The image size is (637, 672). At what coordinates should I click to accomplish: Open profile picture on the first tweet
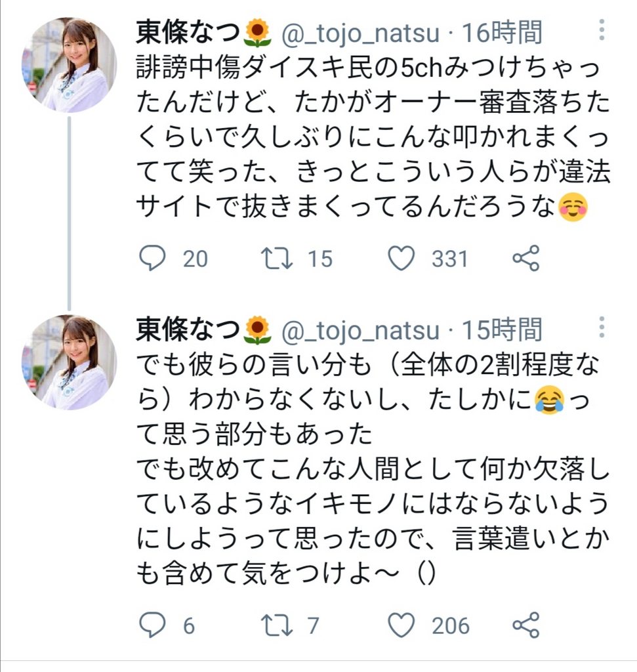69,65
